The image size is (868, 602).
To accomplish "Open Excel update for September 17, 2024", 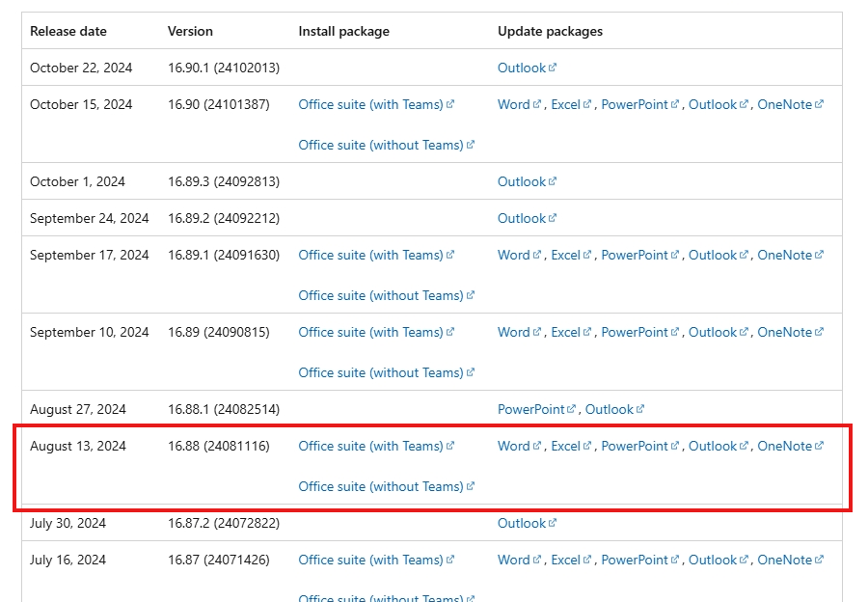I will 571,255.
